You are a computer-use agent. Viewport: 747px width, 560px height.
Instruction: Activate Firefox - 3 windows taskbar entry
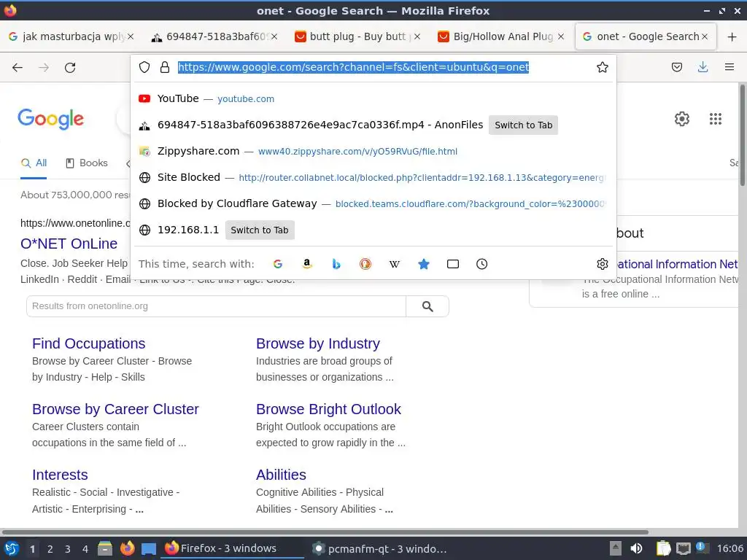[x=233, y=548]
